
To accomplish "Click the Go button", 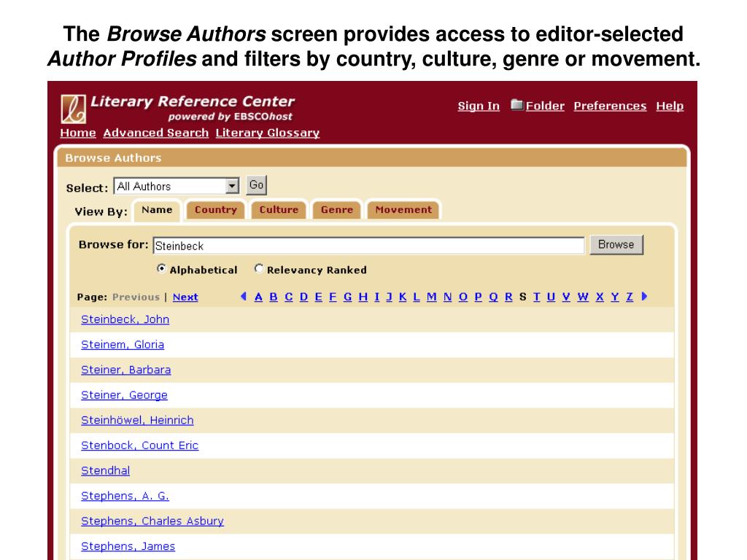I will tap(256, 184).
